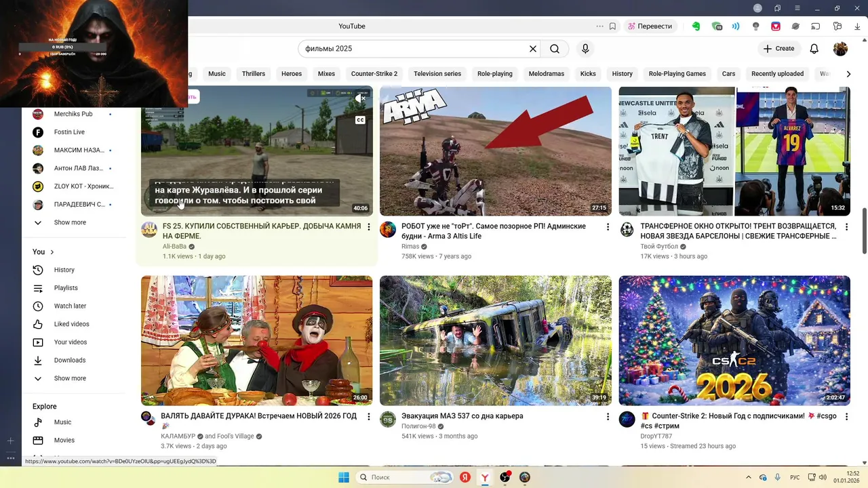Bookmark the page with the bookmark icon

(x=612, y=26)
